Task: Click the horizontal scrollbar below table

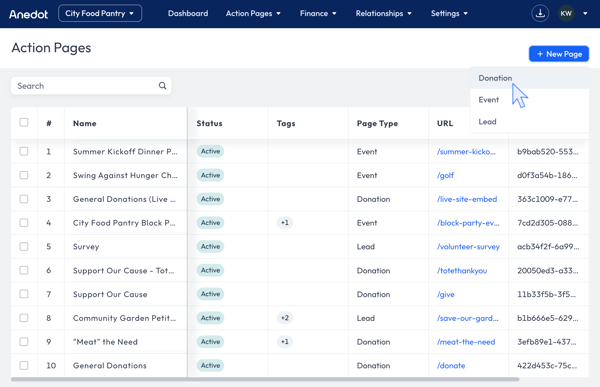Action: 265,379
